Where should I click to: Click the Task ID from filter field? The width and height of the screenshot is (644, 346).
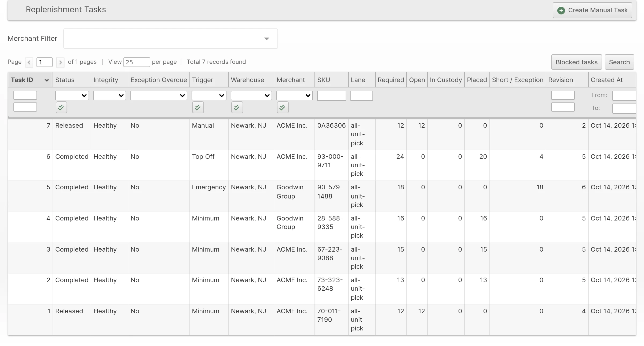click(x=25, y=95)
